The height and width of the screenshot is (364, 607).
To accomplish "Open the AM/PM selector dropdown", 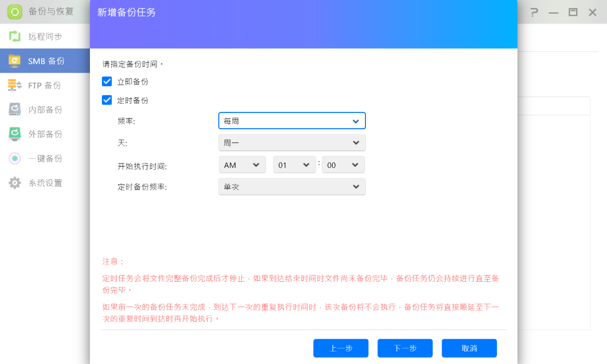I will (242, 165).
